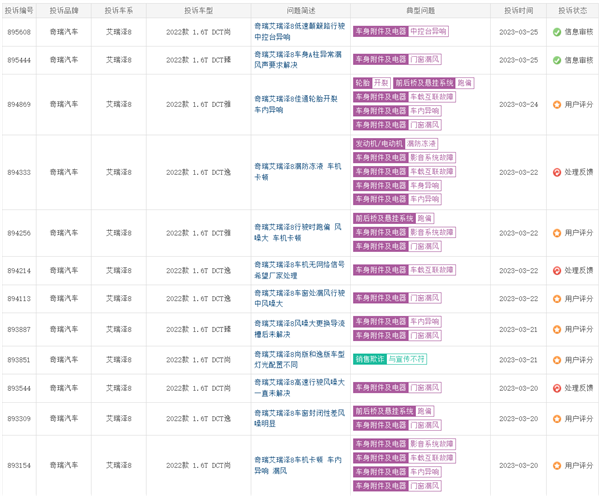The height and width of the screenshot is (496, 600).
Task: Open complaint link about 车窗处漏风行驶中风噪大
Action: tap(299, 298)
